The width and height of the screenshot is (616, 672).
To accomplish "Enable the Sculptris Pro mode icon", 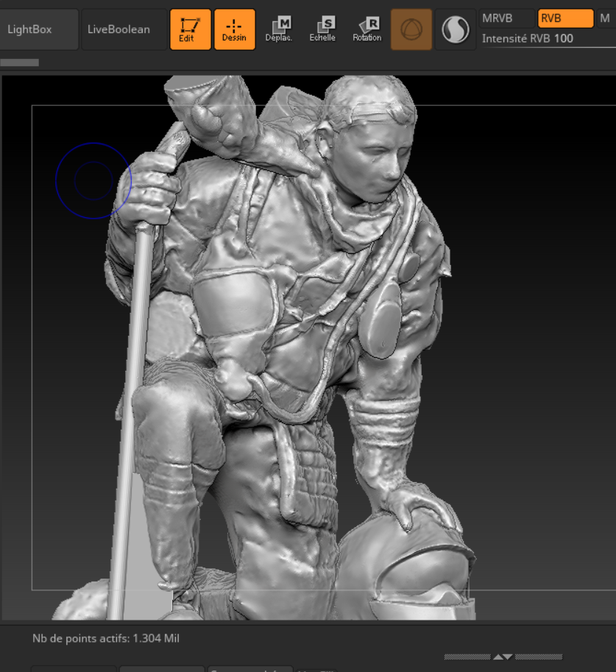I will click(x=456, y=29).
